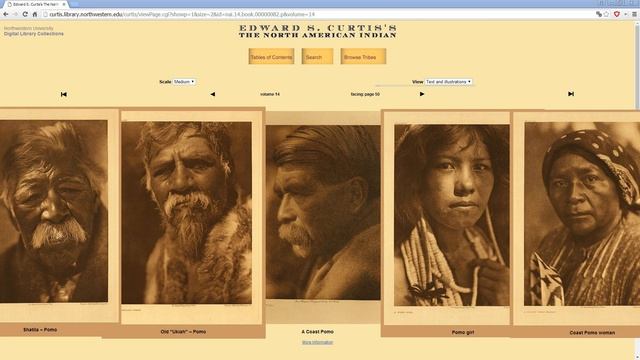Bookmark this page with the star icon

point(606,14)
